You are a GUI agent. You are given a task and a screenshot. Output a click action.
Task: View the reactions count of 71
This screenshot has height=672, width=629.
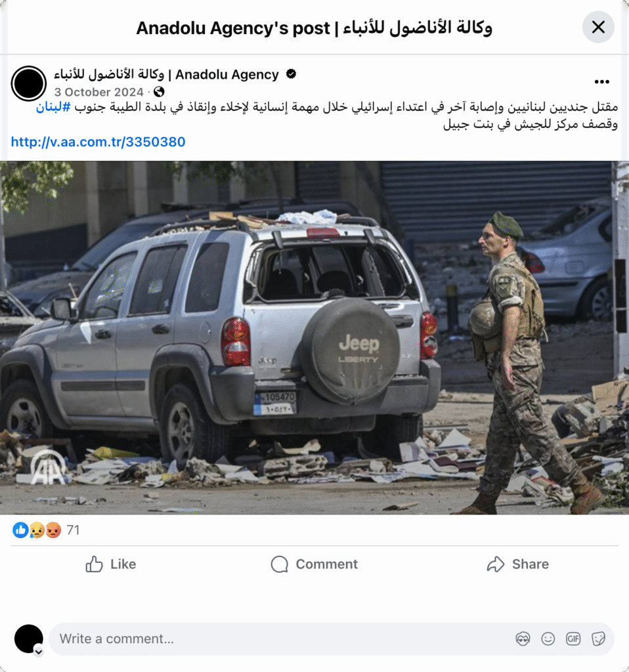(74, 530)
